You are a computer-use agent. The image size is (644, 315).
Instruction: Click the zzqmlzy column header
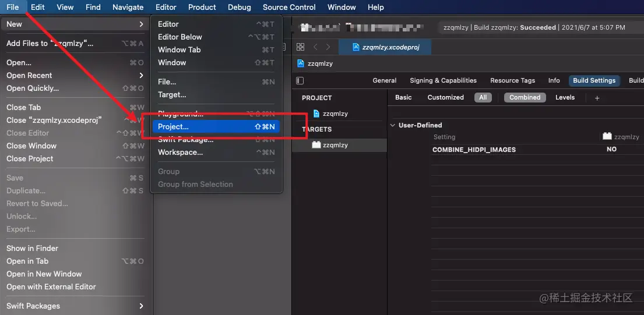621,137
